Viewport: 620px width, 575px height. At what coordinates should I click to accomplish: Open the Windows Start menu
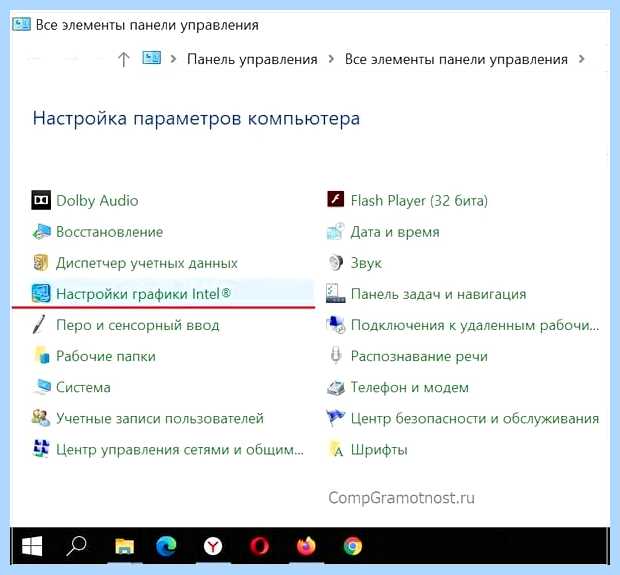click(32, 546)
